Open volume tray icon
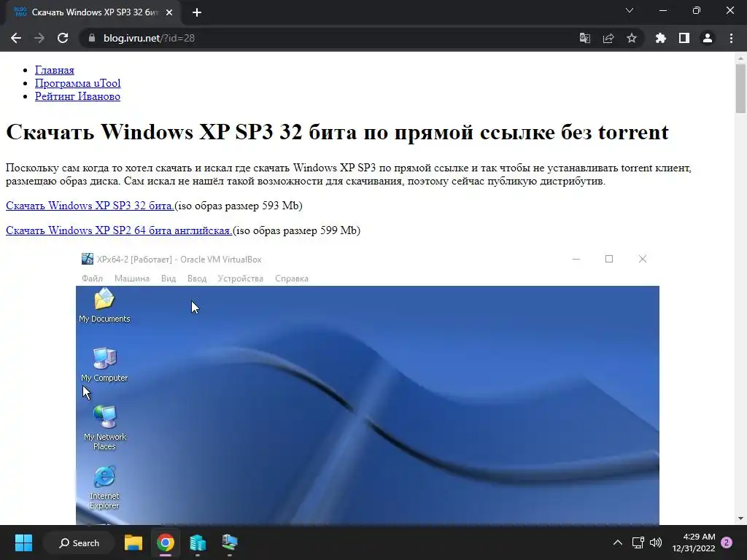Viewport: 747px width, 560px height. click(x=656, y=542)
